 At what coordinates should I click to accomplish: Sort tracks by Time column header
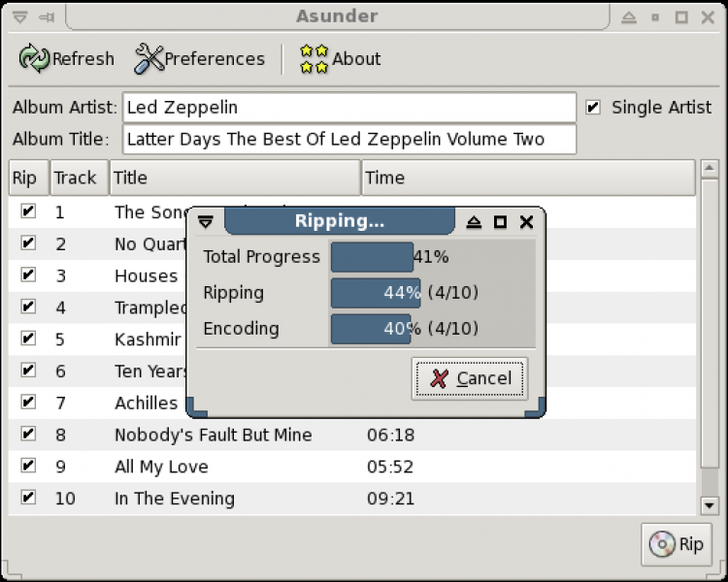pyautogui.click(x=528, y=178)
